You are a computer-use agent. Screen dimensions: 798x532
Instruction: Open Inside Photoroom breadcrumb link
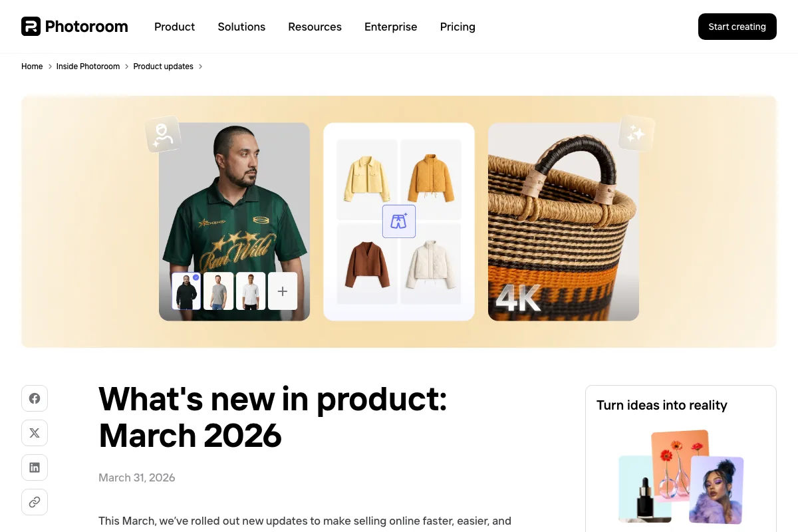tap(88, 66)
